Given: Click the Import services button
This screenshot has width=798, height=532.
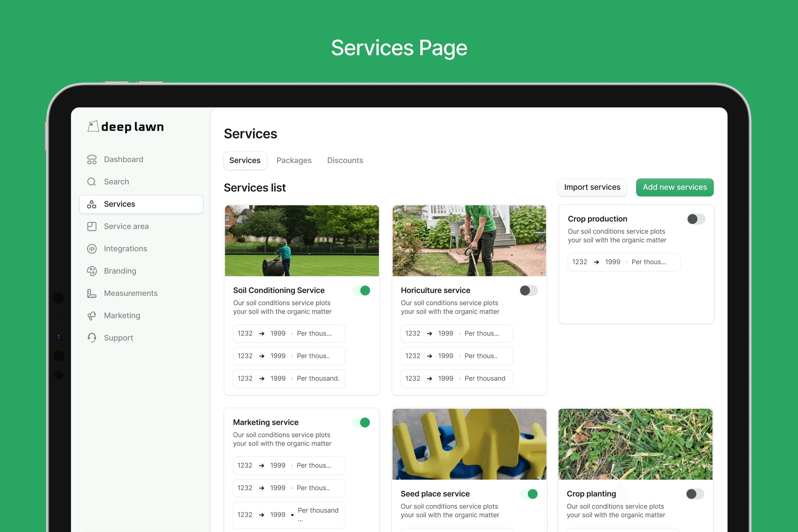Looking at the screenshot, I should pyautogui.click(x=592, y=187).
